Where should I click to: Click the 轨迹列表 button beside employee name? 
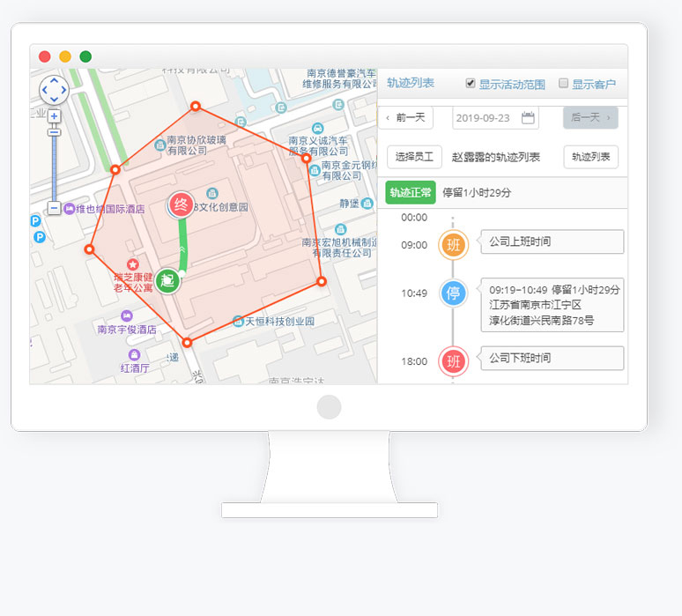pos(590,157)
